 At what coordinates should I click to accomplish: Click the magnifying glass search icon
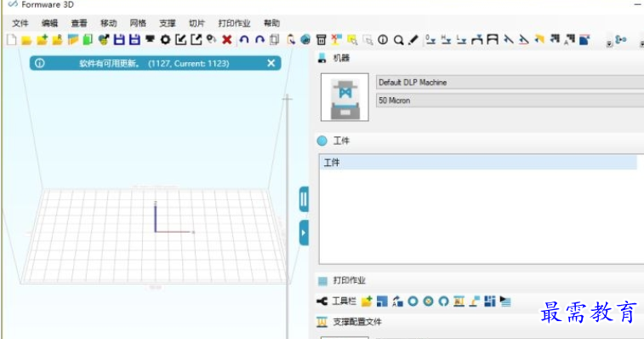point(398,40)
